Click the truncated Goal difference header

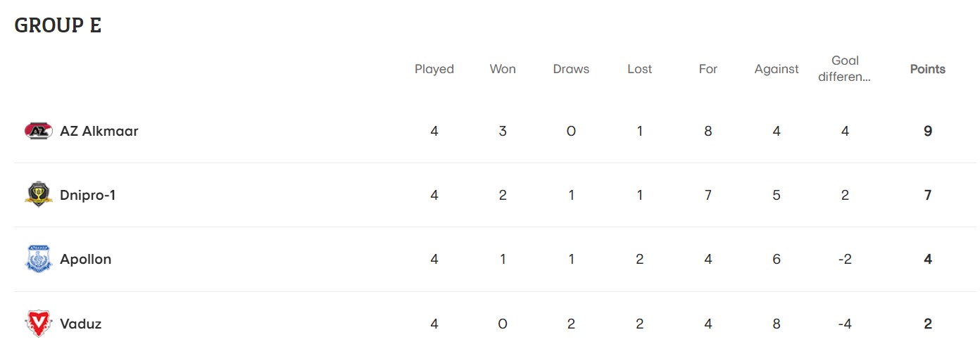(x=845, y=69)
